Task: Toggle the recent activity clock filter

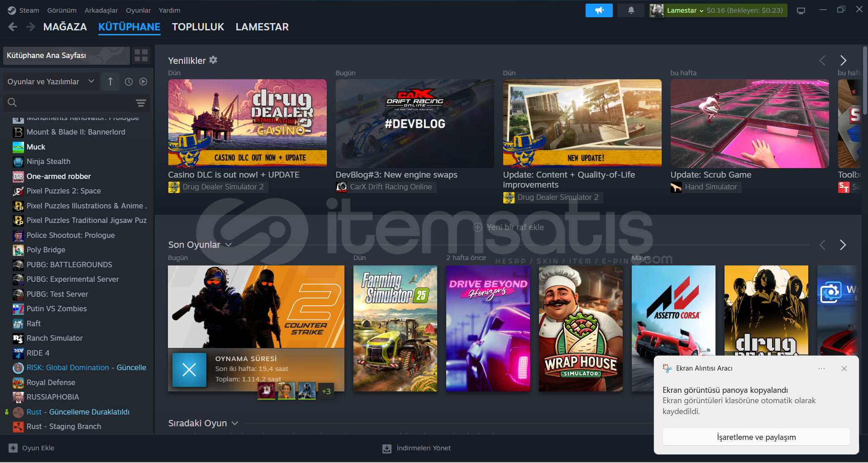Action: pos(129,82)
